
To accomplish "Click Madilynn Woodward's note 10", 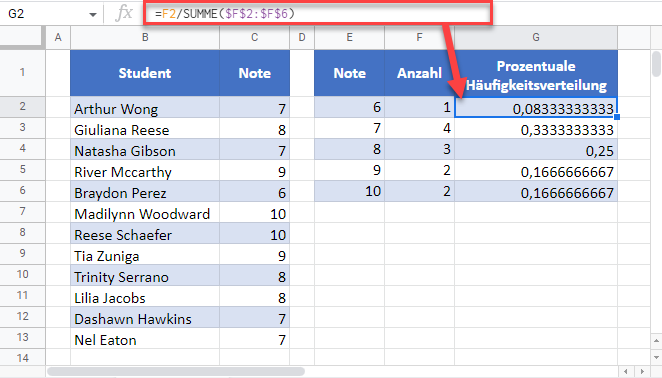I will [255, 212].
